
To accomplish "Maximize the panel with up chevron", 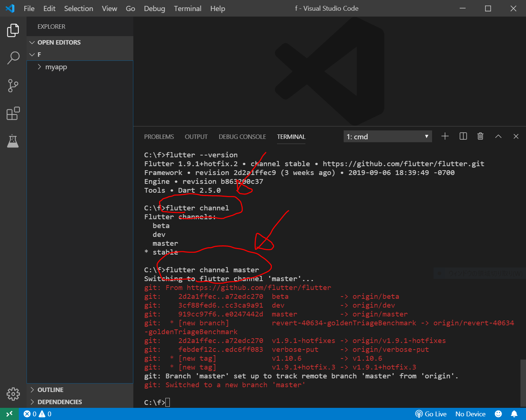I will click(x=498, y=136).
